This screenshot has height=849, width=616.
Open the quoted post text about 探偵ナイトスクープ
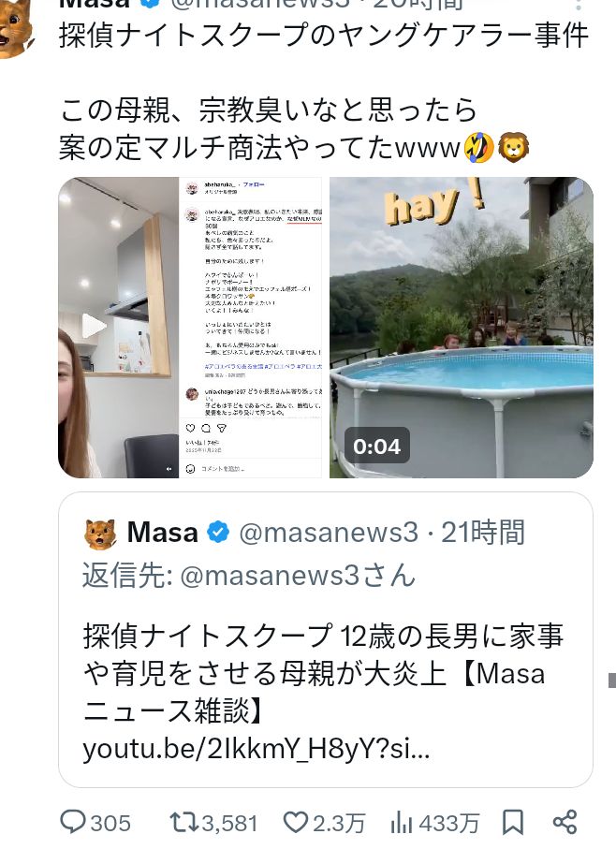point(323,673)
